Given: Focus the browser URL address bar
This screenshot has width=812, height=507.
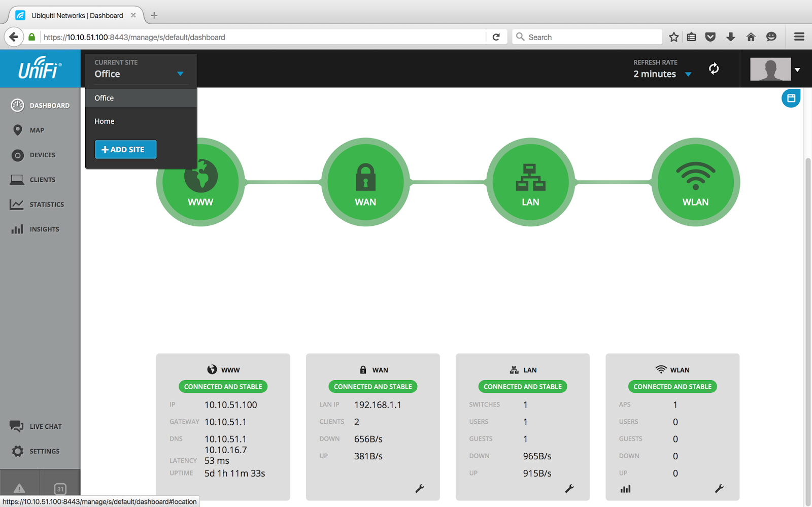Looking at the screenshot, I should point(263,37).
